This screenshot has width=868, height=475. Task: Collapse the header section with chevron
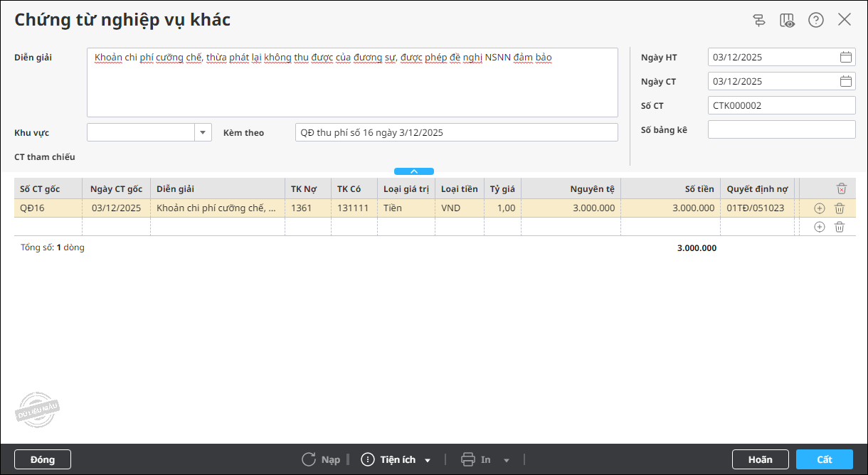click(414, 171)
